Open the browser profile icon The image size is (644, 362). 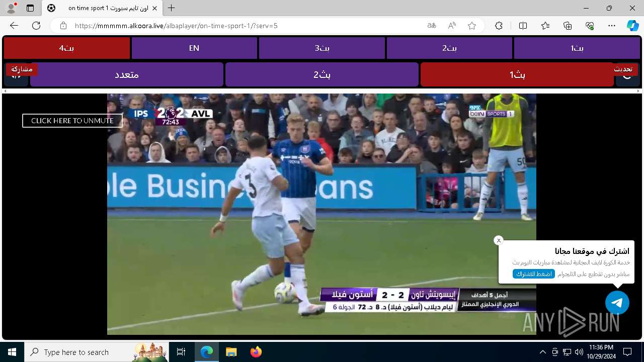(x=11, y=8)
